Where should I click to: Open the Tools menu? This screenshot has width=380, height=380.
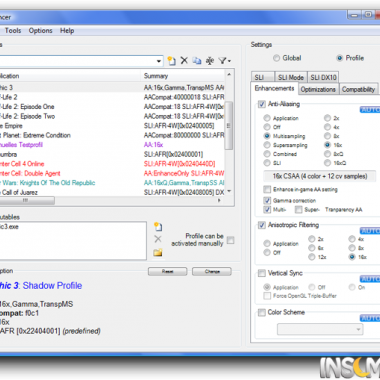13,31
